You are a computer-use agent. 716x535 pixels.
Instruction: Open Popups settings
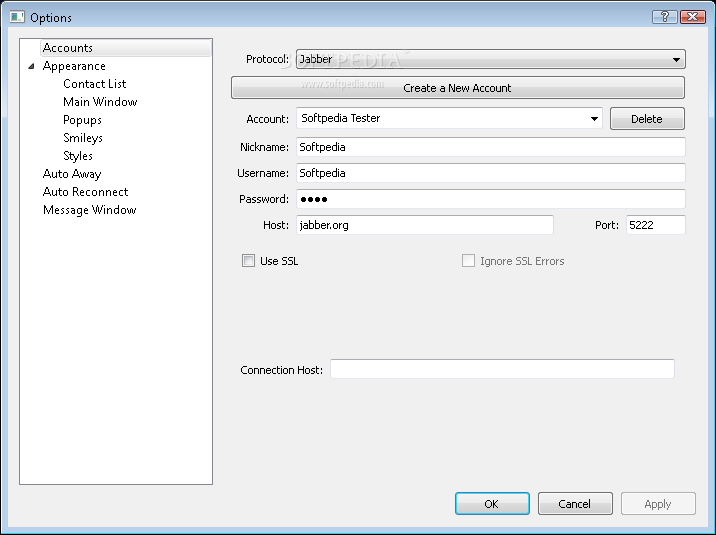(82, 120)
